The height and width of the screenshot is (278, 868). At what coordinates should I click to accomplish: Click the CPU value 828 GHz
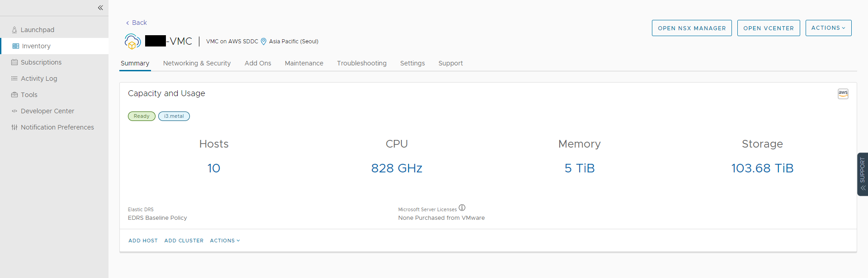396,168
